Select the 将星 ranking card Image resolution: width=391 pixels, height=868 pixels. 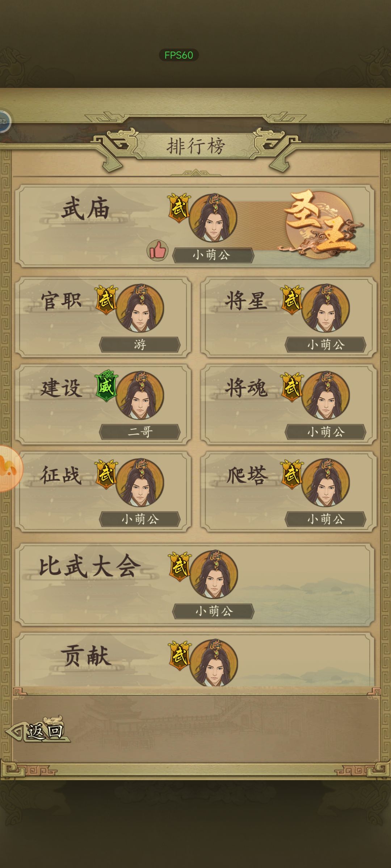(289, 317)
